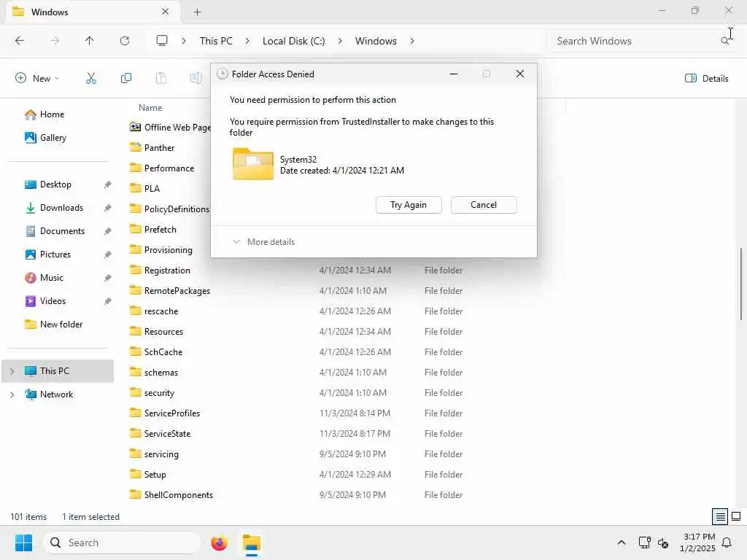The width and height of the screenshot is (747, 560).
Task: Expand chevron after Windows in breadcrumb
Action: click(412, 41)
